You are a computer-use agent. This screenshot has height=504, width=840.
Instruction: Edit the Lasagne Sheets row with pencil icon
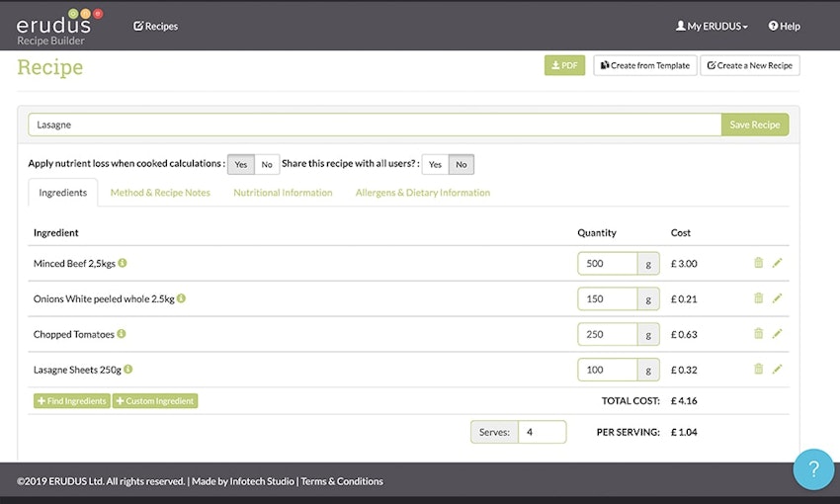(x=778, y=369)
